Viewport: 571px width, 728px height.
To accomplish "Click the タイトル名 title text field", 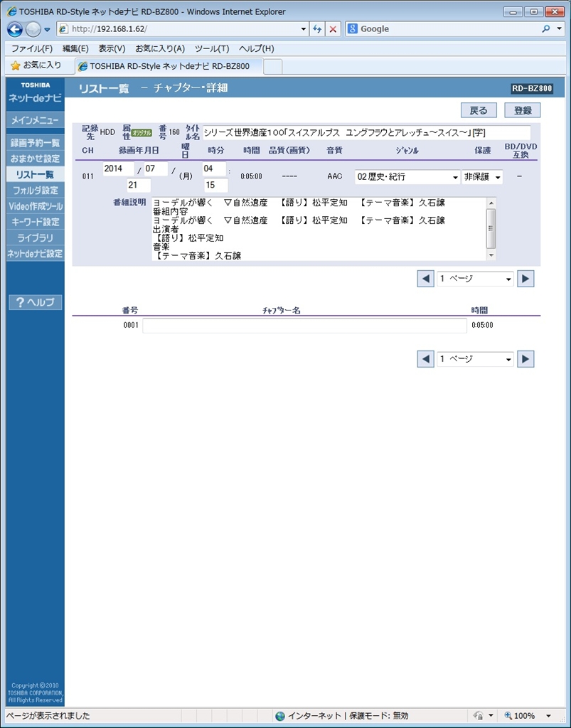I will (x=366, y=132).
